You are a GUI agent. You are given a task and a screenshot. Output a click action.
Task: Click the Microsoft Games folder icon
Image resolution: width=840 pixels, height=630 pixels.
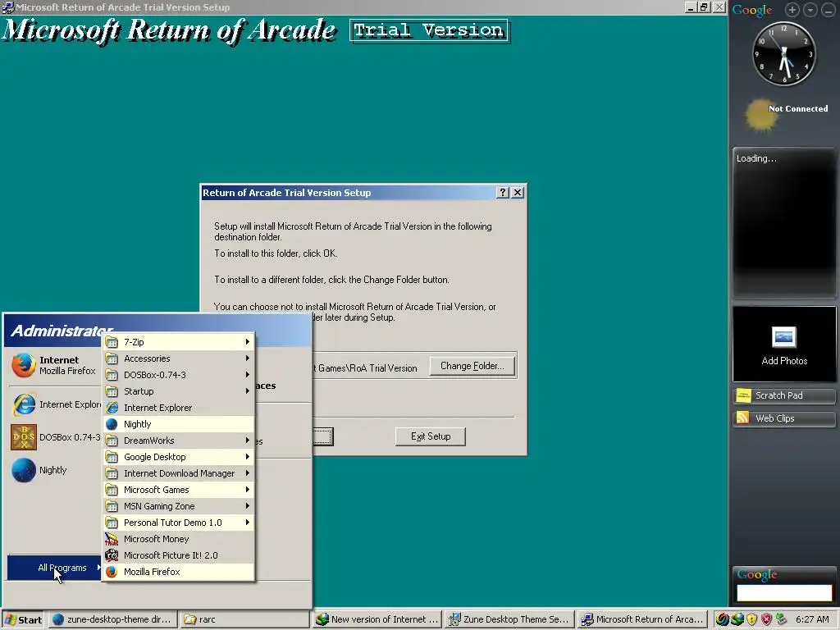tap(112, 490)
